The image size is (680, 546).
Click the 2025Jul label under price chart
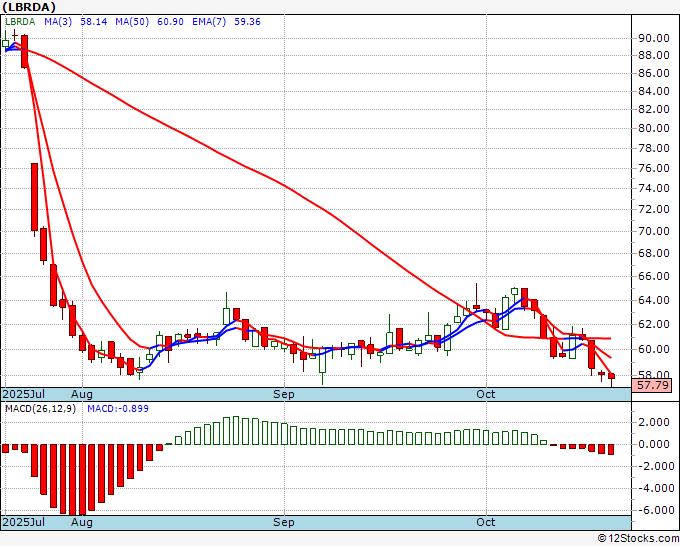(x=26, y=394)
